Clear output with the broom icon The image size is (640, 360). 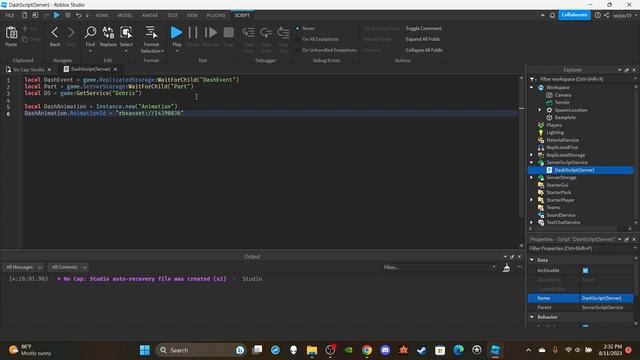507,267
